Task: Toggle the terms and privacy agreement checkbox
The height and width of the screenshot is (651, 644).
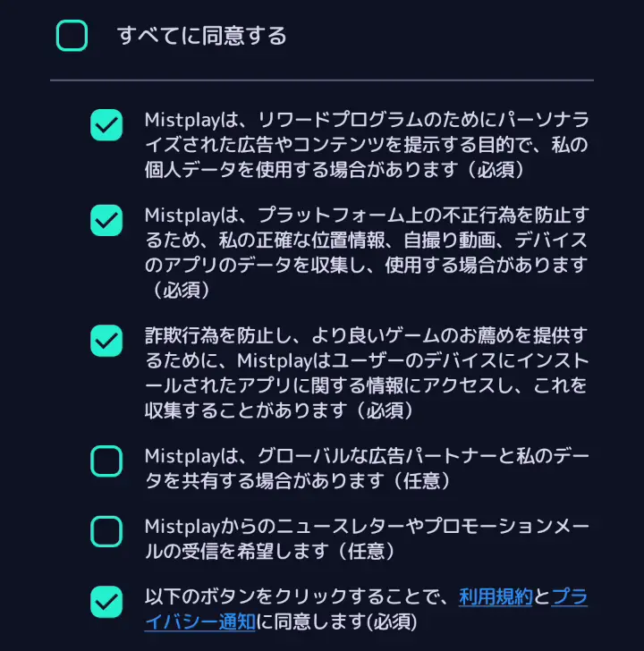Action: pos(106,601)
